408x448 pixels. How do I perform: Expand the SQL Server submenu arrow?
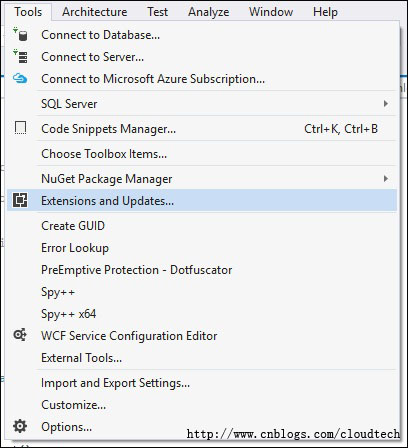click(386, 103)
